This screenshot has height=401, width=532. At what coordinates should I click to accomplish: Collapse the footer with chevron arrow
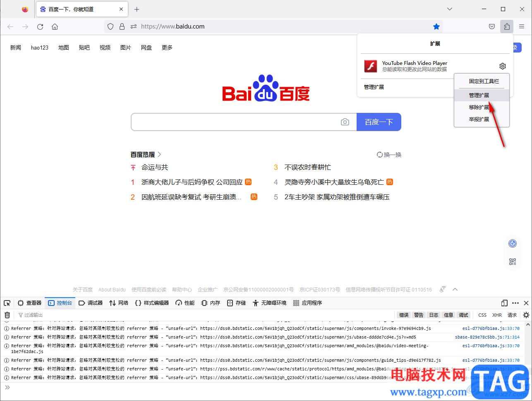point(455,289)
